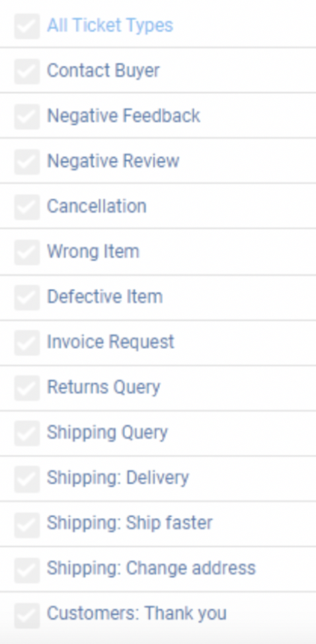The image size is (316, 644).
Task: Toggle the Cancellation checkbox
Action: [x=27, y=207]
